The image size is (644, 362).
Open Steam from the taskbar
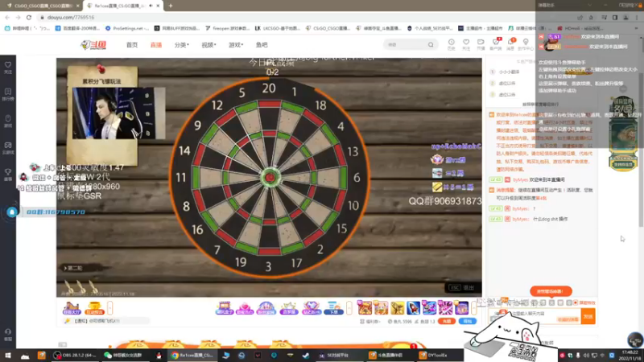tap(306, 356)
